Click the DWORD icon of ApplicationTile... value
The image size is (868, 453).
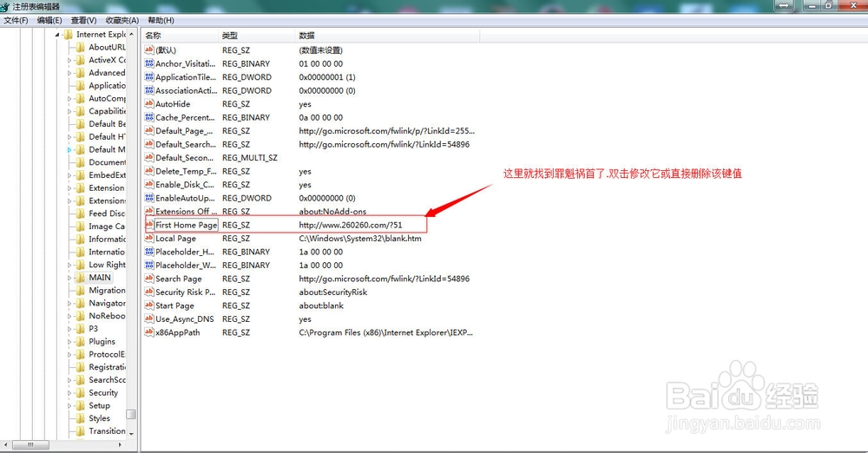pos(149,77)
